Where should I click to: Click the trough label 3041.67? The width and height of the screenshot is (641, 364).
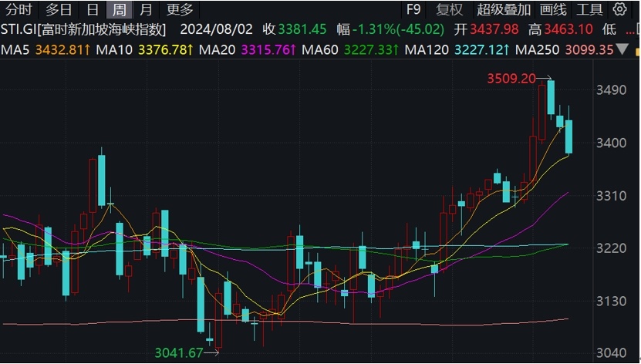click(179, 352)
